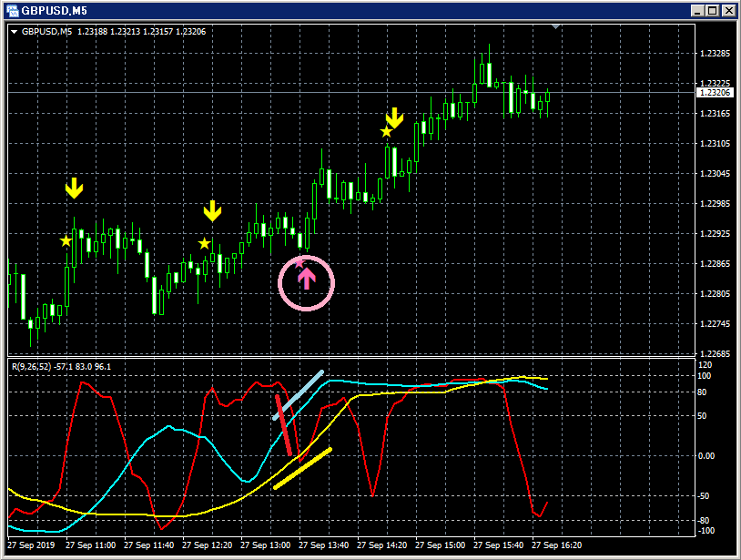Click the 27 Sep 15:00 time label
741x560 pixels.
440,545
